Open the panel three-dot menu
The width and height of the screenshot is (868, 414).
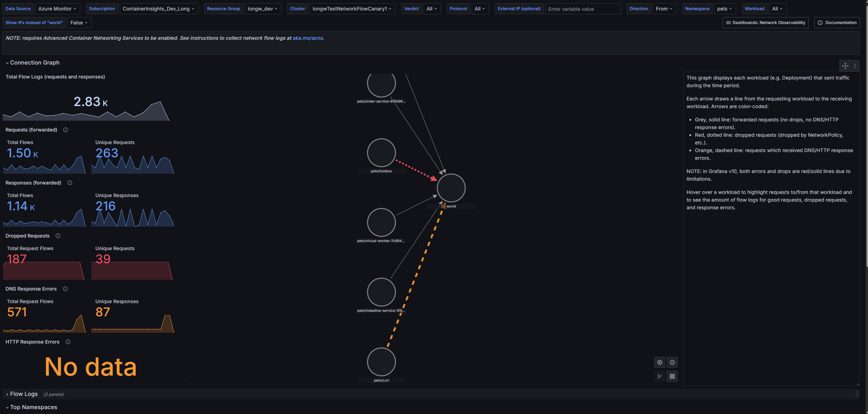tap(855, 66)
